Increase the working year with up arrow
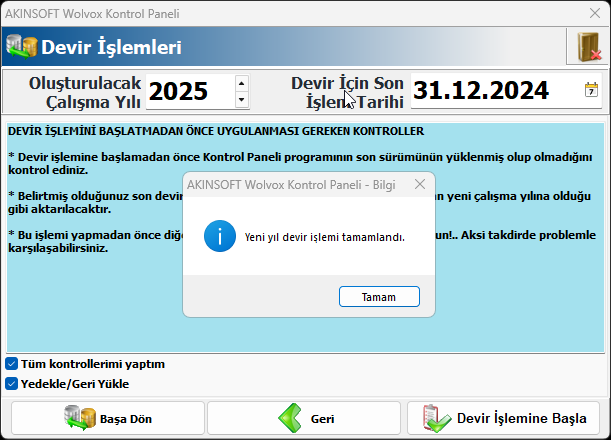 coord(242,83)
